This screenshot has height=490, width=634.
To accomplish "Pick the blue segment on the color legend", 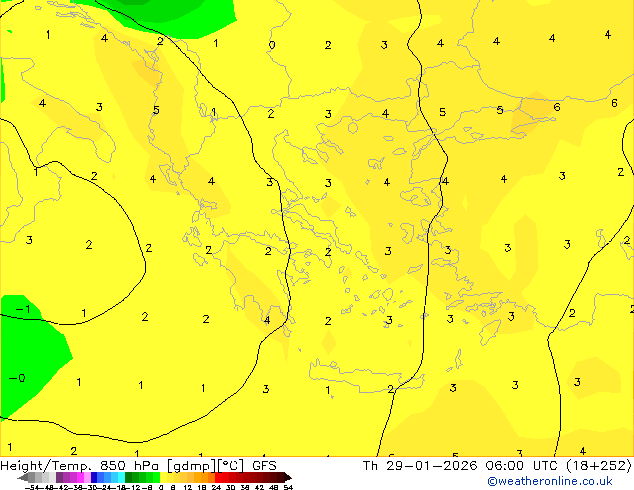I will pyautogui.click(x=95, y=477).
